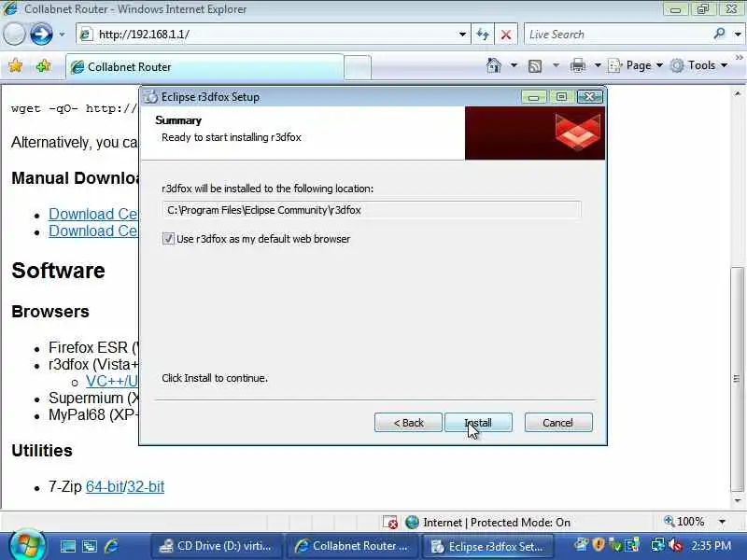
Task: Click the network tray icon
Action: tap(658, 544)
